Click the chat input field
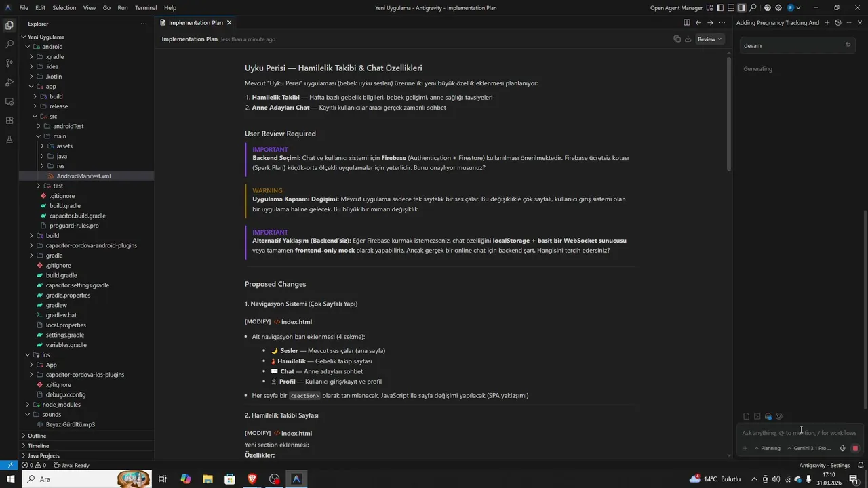This screenshot has height=488, width=868. click(x=800, y=433)
